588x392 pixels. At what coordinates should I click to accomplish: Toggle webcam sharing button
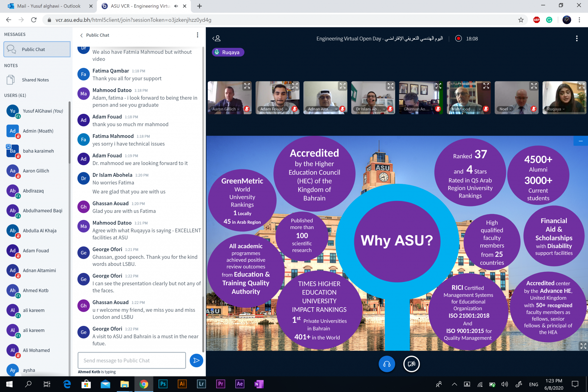pyautogui.click(x=411, y=364)
